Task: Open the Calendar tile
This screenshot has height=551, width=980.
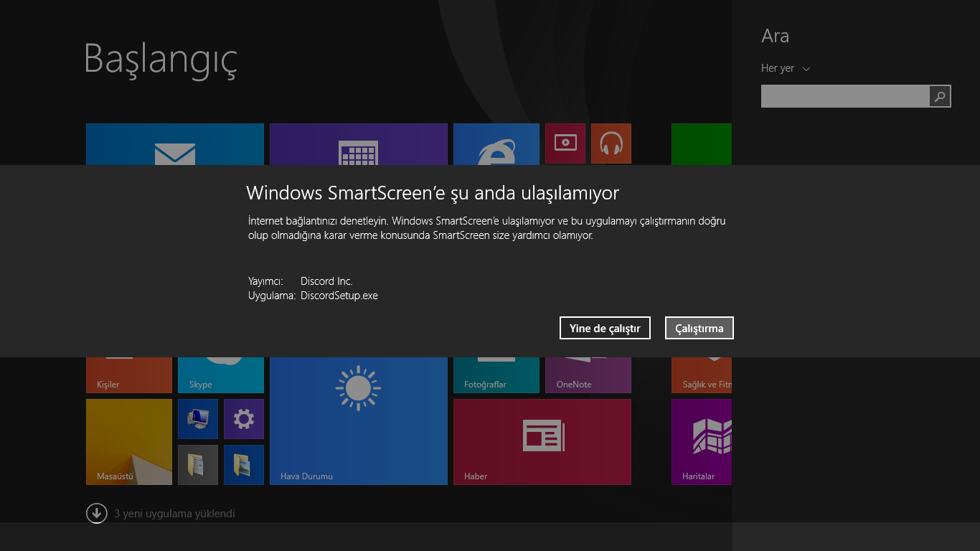Action: click(x=359, y=144)
